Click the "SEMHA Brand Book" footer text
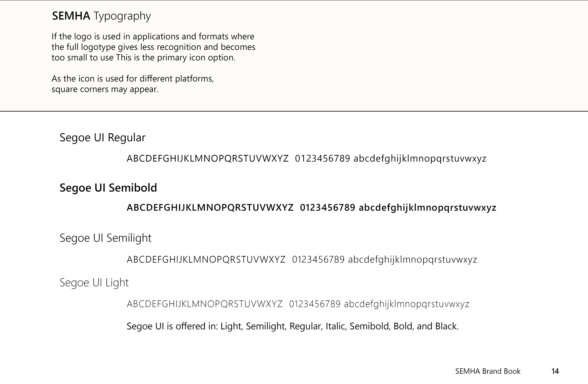588x384 pixels. [488, 371]
